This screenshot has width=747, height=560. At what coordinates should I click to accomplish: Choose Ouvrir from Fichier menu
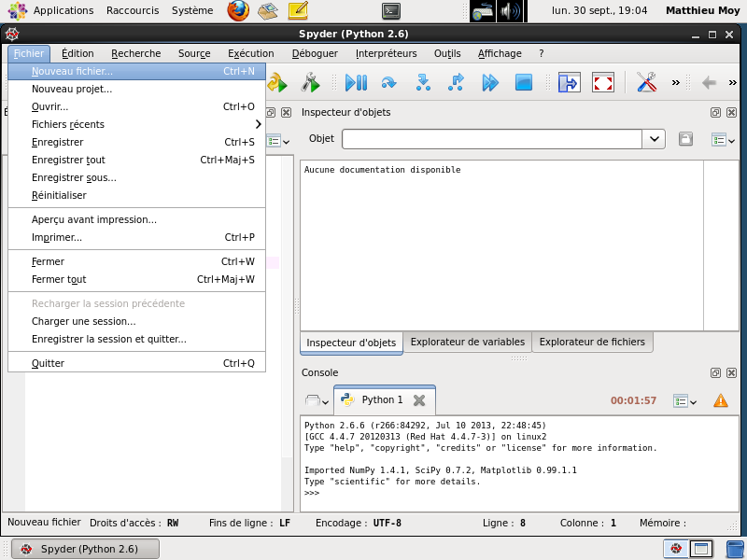pyautogui.click(x=136, y=106)
